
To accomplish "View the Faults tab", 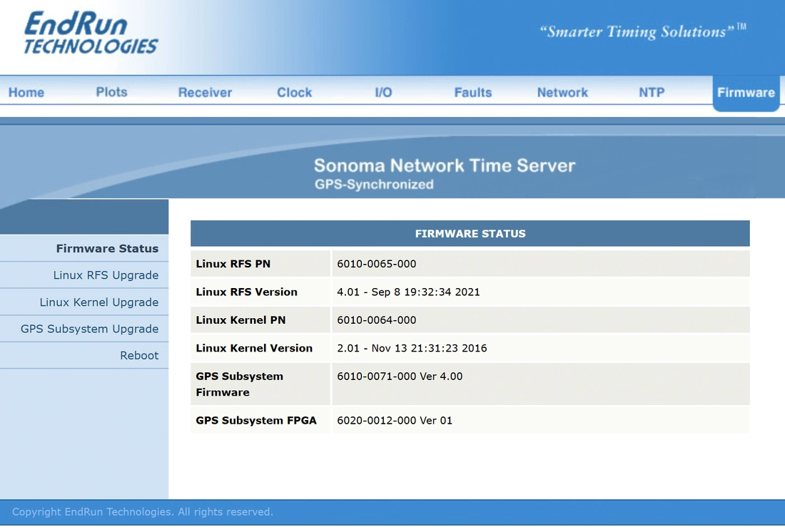I will pyautogui.click(x=473, y=93).
